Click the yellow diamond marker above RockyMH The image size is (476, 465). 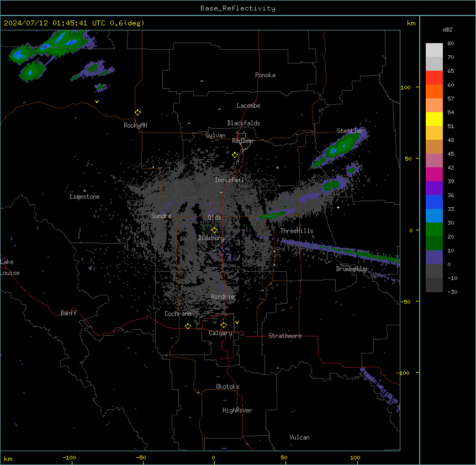click(x=137, y=113)
